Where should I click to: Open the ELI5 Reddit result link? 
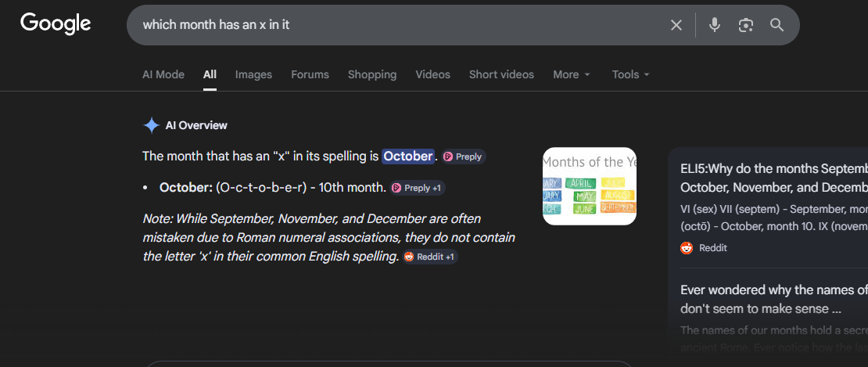tap(774, 178)
